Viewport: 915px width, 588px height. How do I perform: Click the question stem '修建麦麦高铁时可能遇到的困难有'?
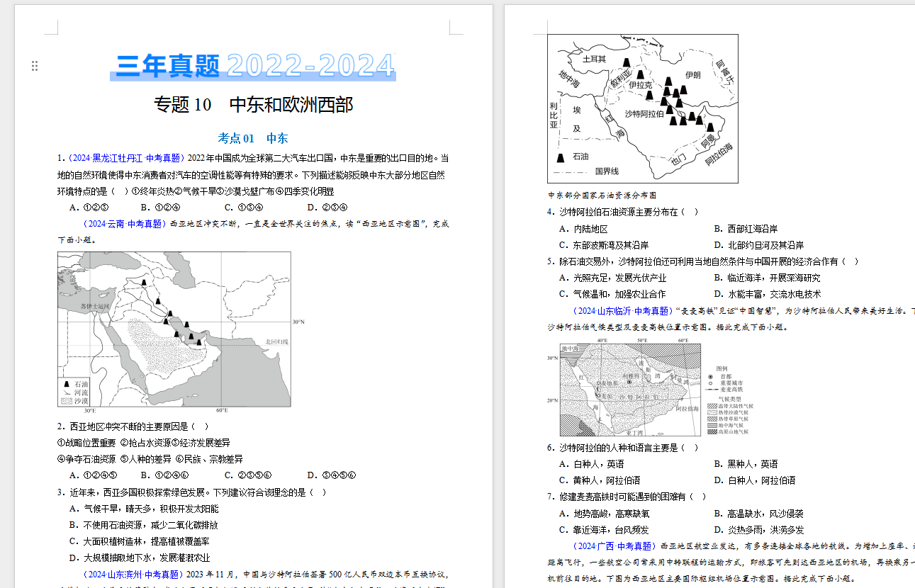pos(627,497)
